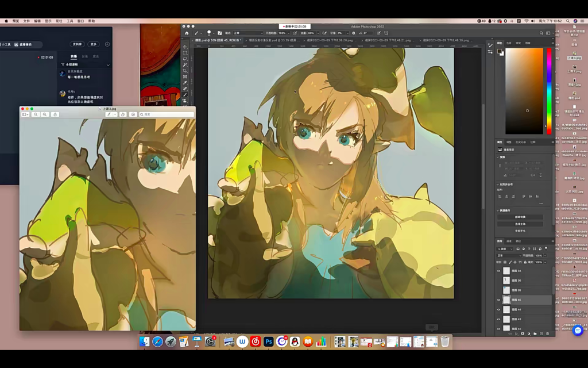Click the rainbow hue slider strip

549,90
